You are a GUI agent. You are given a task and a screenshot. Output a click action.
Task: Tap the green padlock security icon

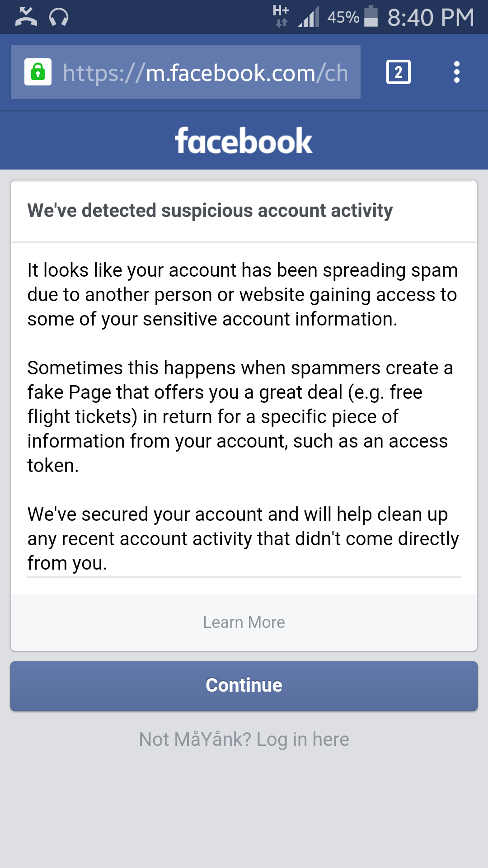coord(38,71)
